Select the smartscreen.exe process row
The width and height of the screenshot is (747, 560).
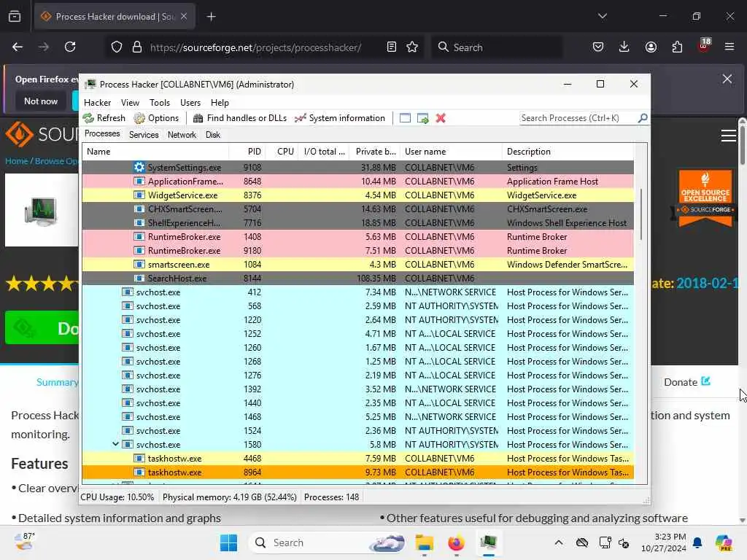click(357, 264)
